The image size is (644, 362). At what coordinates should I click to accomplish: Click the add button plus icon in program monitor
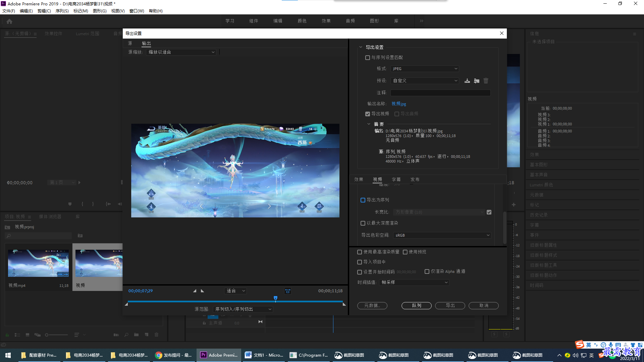(x=514, y=204)
